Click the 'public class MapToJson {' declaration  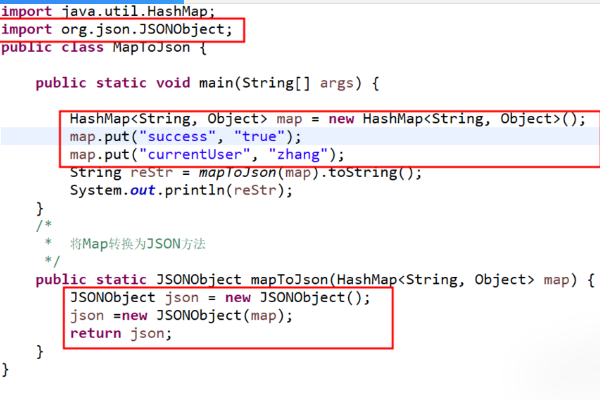coord(104,47)
